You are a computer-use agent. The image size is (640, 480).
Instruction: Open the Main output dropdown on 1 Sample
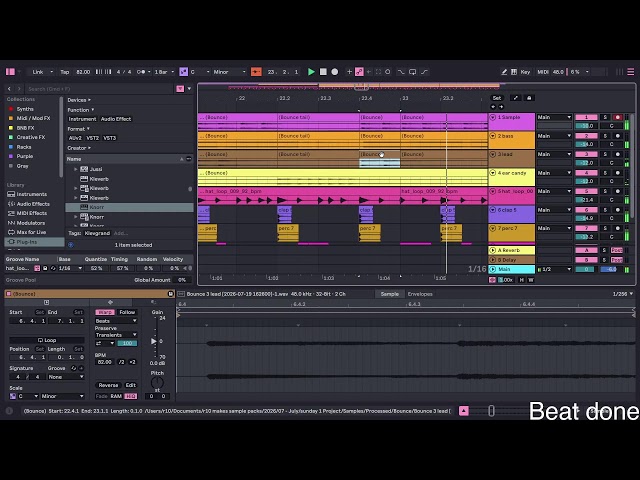click(554, 117)
